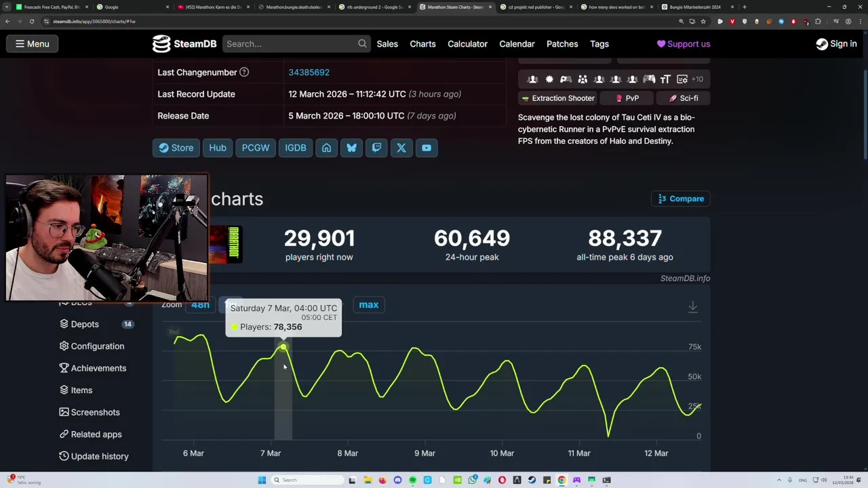Click the IGDB button
868x488 pixels.
[296, 148]
